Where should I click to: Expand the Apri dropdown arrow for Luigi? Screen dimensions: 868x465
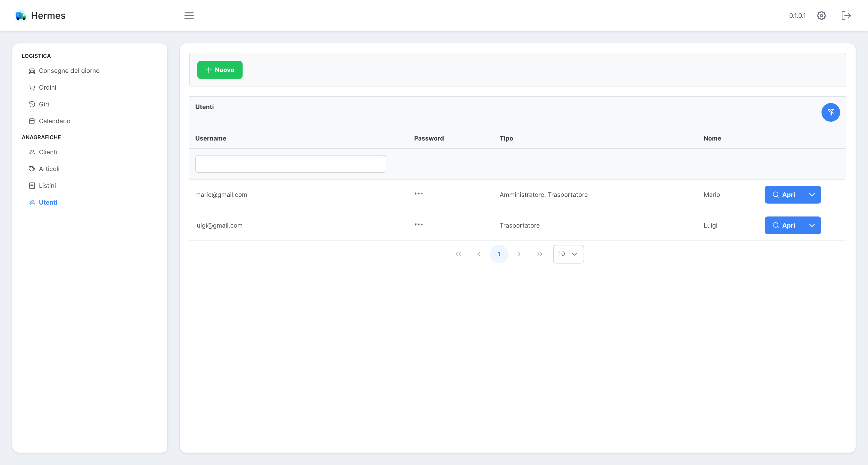pos(812,226)
